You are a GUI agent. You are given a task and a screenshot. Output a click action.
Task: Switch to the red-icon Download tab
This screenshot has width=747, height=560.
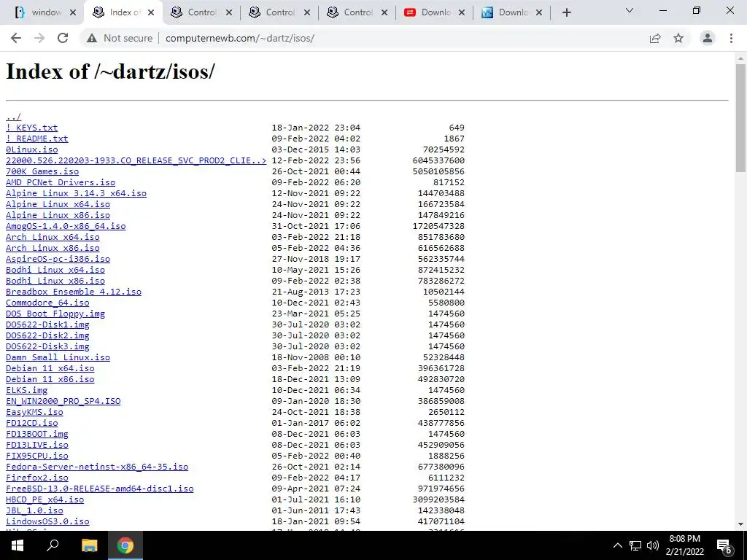(435, 12)
